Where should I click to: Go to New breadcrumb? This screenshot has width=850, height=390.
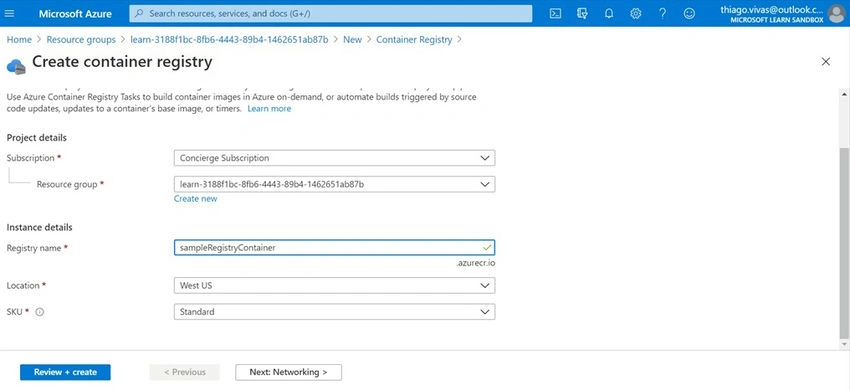pos(352,40)
